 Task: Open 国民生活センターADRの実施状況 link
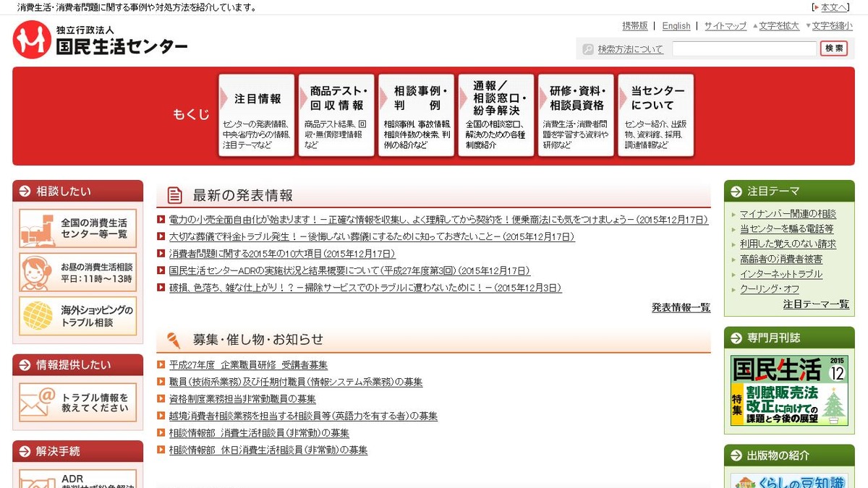(349, 271)
